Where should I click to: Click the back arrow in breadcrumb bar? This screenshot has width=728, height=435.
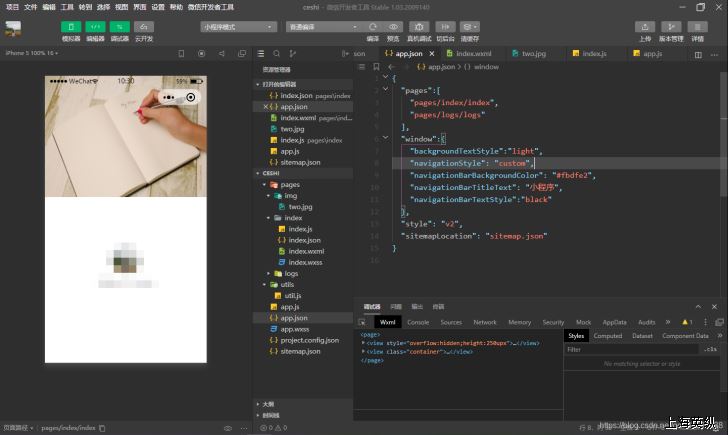click(x=391, y=67)
